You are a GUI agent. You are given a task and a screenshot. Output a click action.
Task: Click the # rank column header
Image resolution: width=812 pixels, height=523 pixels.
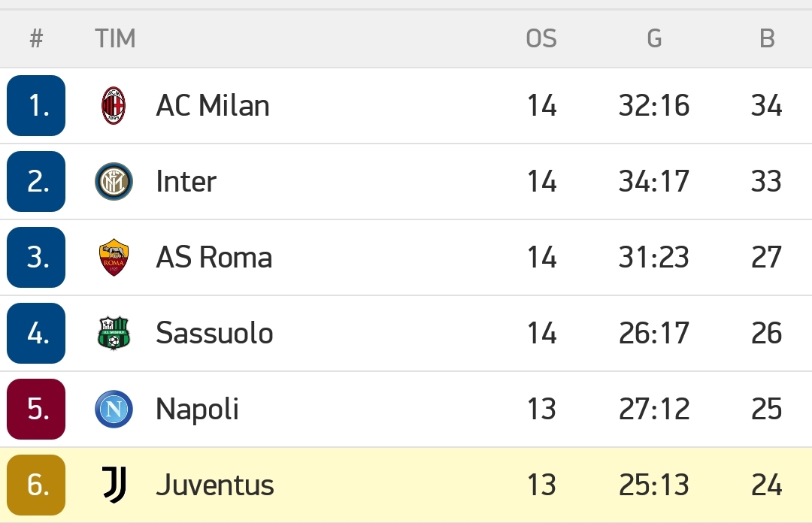(x=36, y=38)
